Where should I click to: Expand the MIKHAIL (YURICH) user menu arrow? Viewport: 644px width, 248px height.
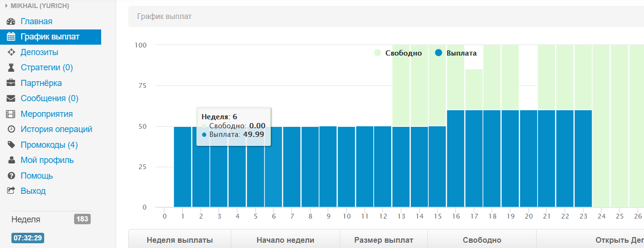click(x=7, y=6)
